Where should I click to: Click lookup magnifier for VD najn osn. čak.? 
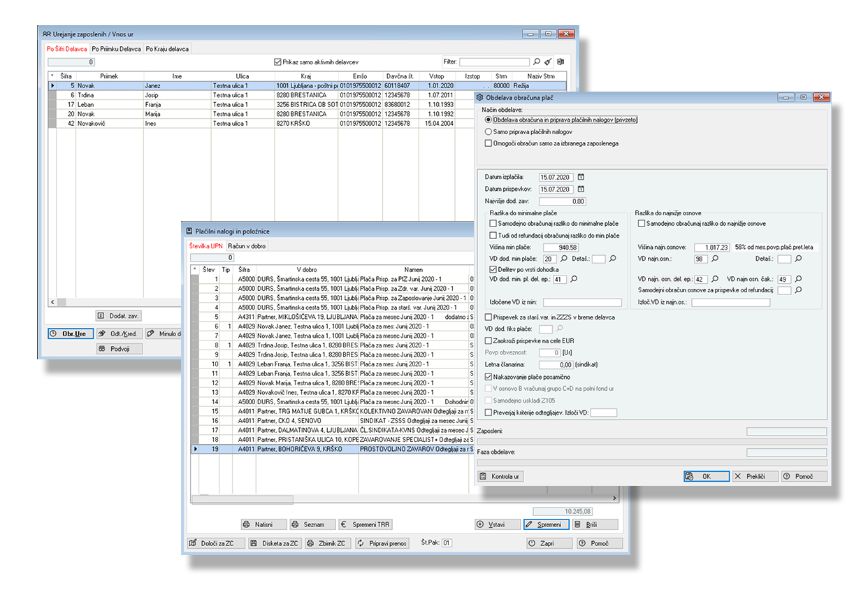point(797,279)
